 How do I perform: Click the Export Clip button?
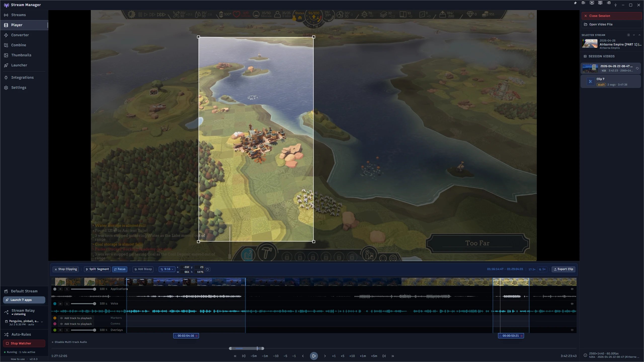563,269
